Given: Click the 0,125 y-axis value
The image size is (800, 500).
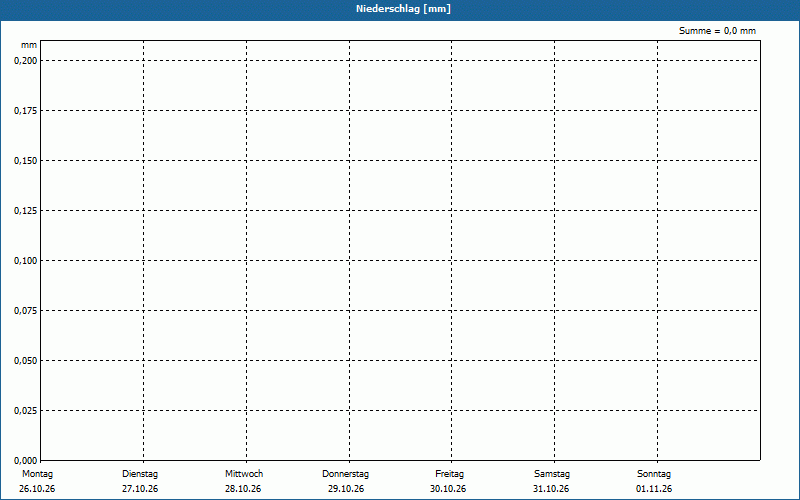Looking at the screenshot, I should click(26, 211).
